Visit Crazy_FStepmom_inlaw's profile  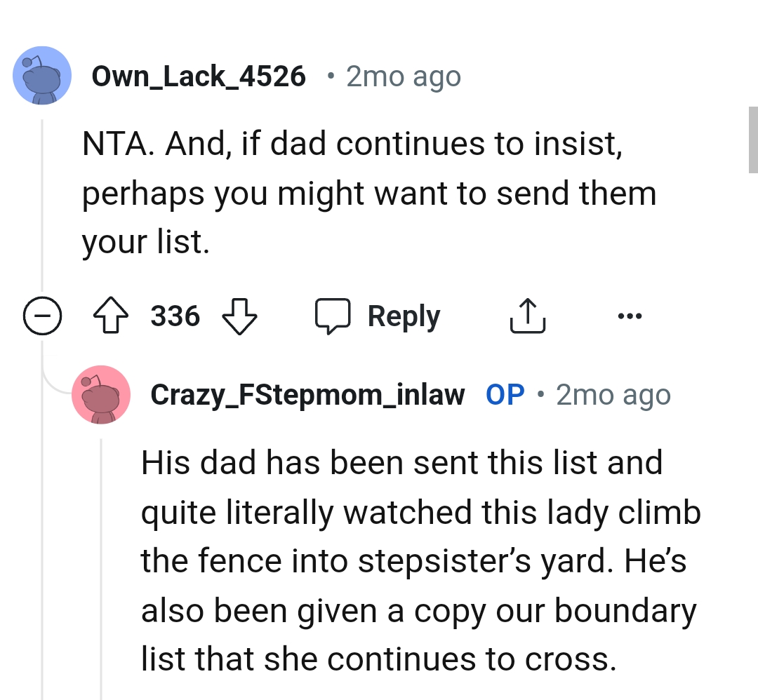point(307,394)
